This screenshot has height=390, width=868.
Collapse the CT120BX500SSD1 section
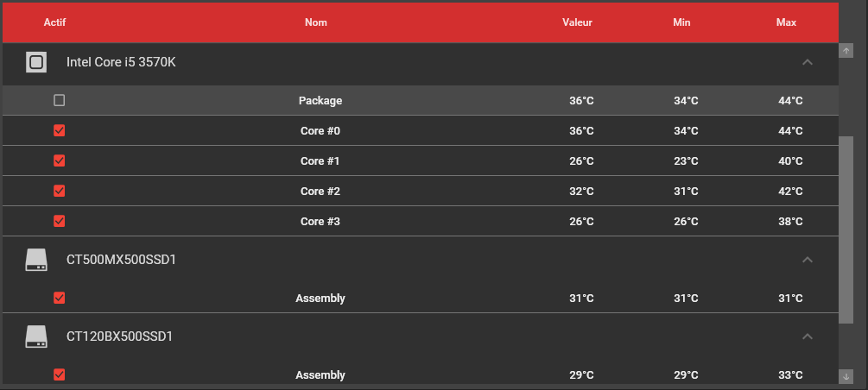pyautogui.click(x=808, y=337)
